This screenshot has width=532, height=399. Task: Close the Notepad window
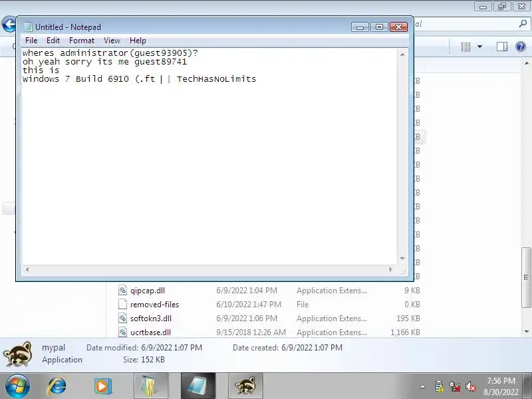click(398, 27)
